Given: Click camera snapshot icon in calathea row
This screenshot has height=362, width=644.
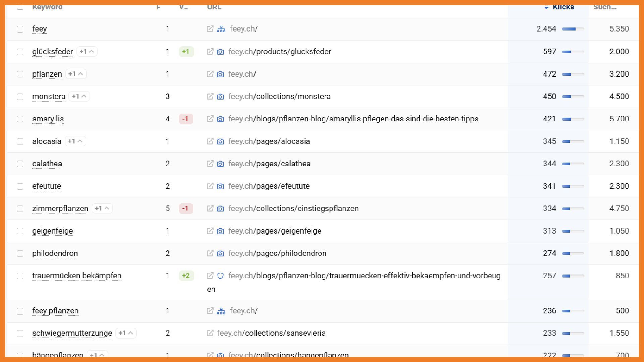Looking at the screenshot, I should point(220,164).
